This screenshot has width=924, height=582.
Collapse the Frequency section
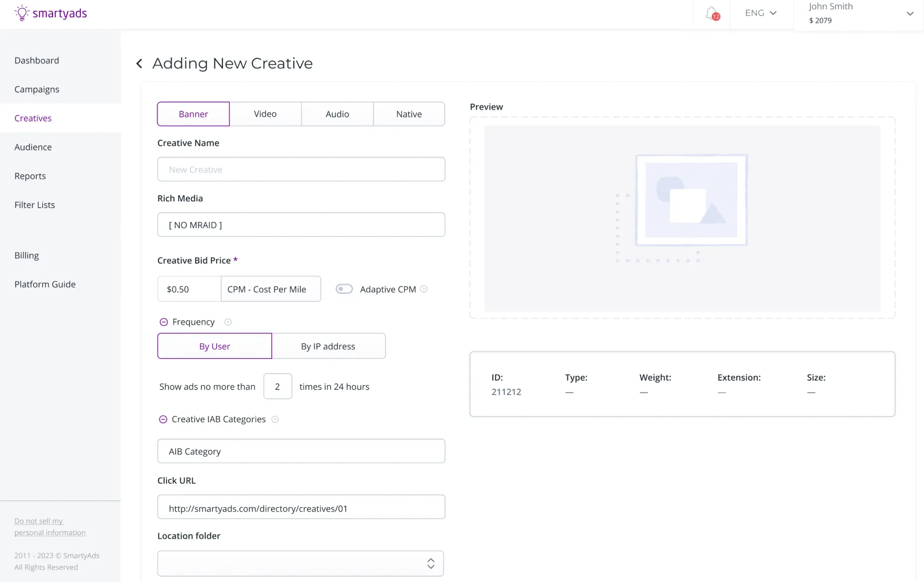tap(164, 322)
